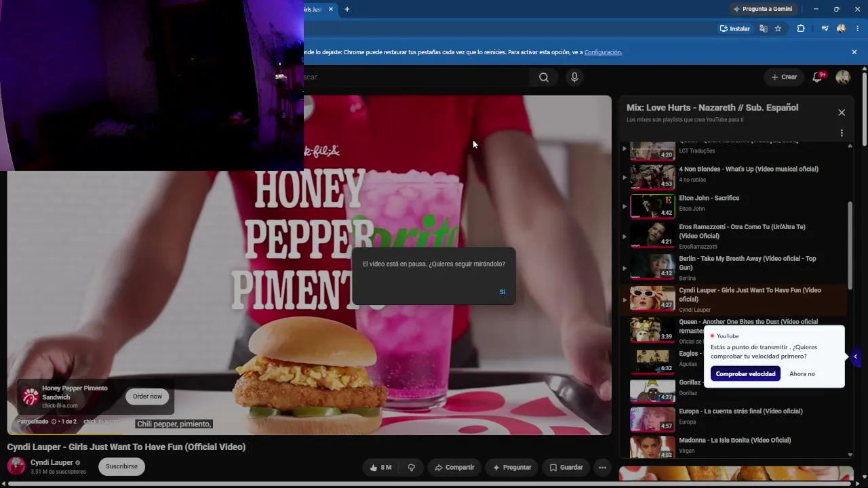The width and height of the screenshot is (868, 488).
Task: Click 'Mix: Love Hurts - Nazareth' playlist title
Action: pos(712,108)
